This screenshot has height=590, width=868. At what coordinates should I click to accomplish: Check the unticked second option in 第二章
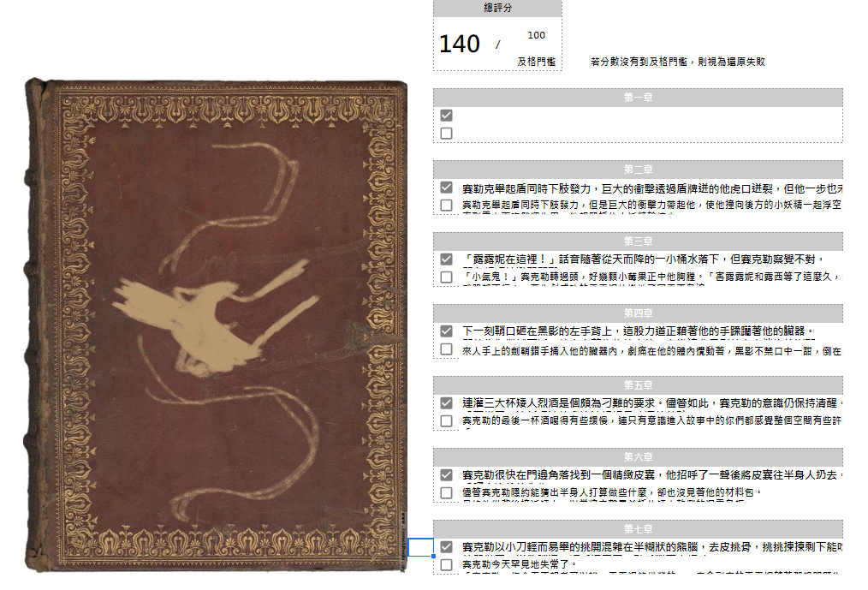point(446,205)
